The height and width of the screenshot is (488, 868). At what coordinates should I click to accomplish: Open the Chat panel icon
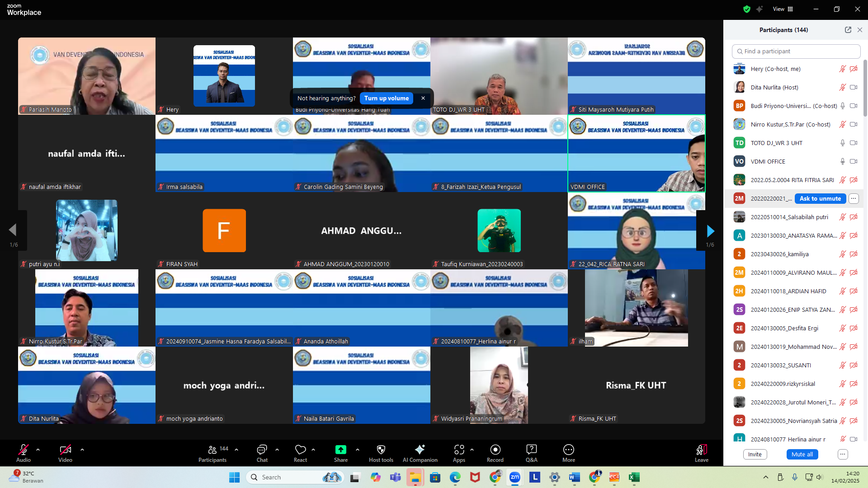pyautogui.click(x=262, y=450)
